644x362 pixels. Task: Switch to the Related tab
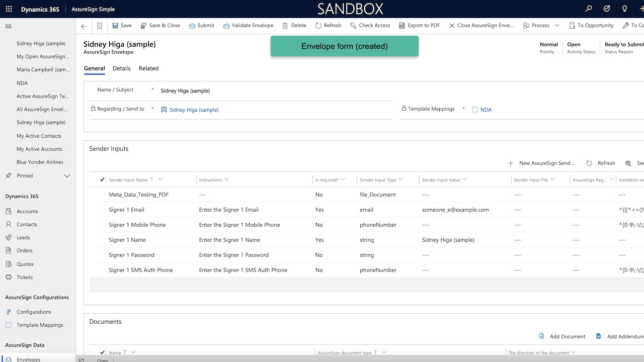pos(148,68)
